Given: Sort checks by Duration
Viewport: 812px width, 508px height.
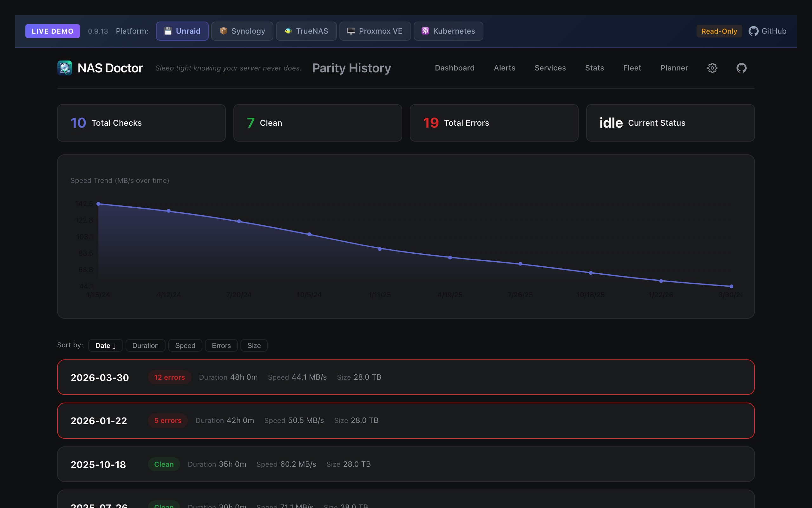Looking at the screenshot, I should pyautogui.click(x=145, y=345).
